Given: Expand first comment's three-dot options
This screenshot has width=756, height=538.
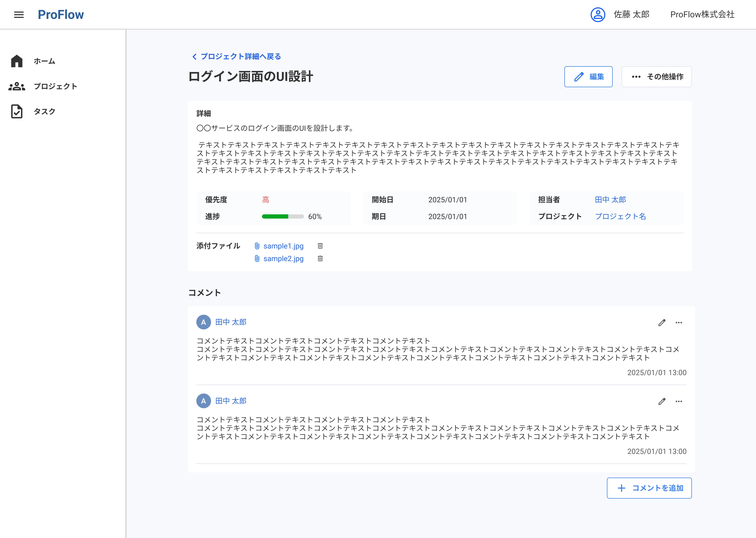Looking at the screenshot, I should [679, 322].
